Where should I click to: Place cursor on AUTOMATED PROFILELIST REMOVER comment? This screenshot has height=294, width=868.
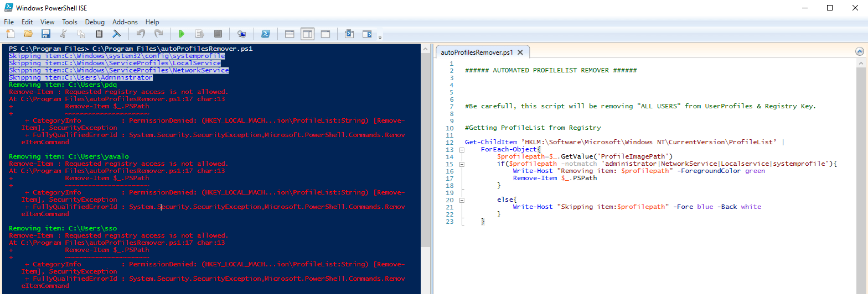(x=551, y=70)
